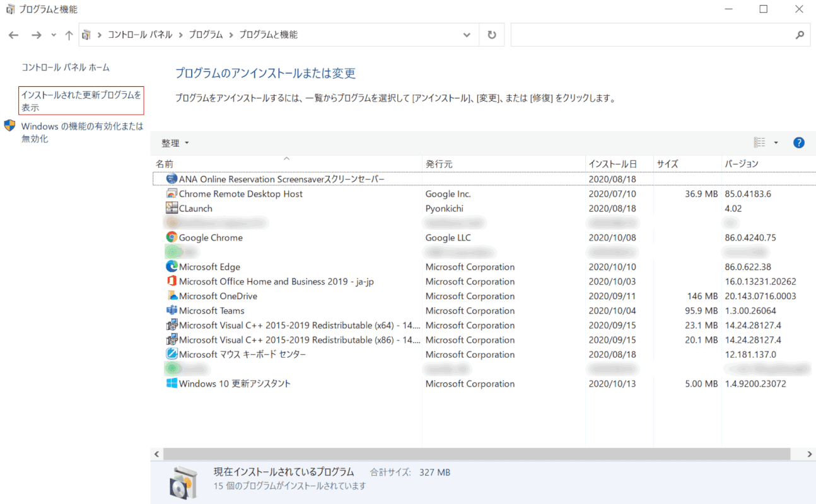Screen dimensions: 816x504
Task: Click the scrollbar right arrow
Action: click(810, 454)
